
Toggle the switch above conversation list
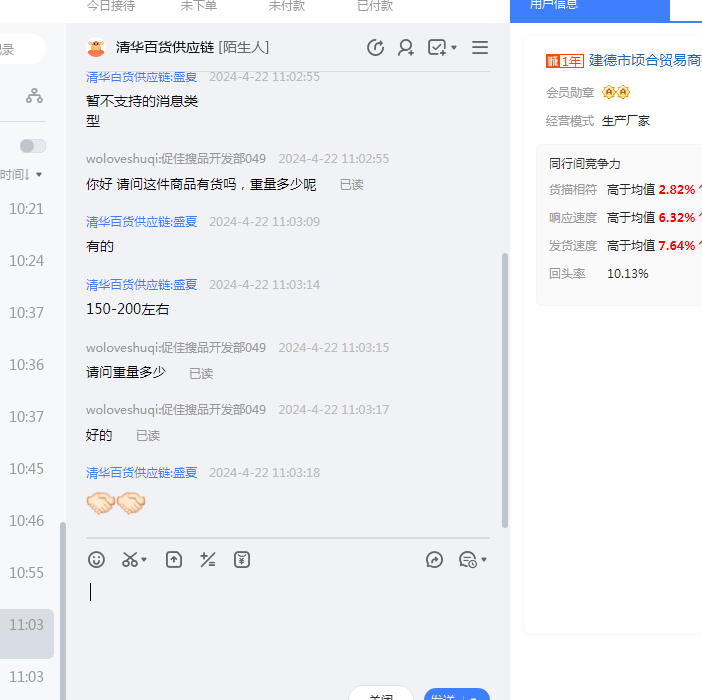(x=33, y=146)
